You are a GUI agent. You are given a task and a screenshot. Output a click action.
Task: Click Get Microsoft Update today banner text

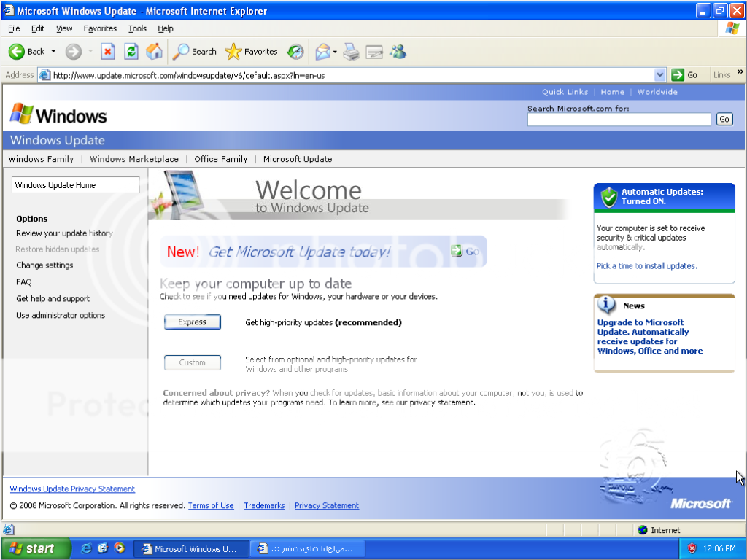pyautogui.click(x=300, y=252)
